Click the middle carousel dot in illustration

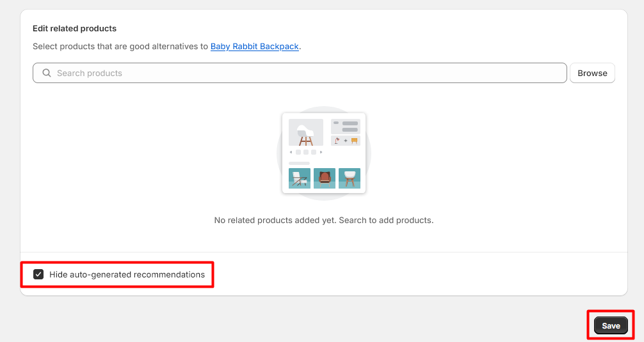click(306, 152)
